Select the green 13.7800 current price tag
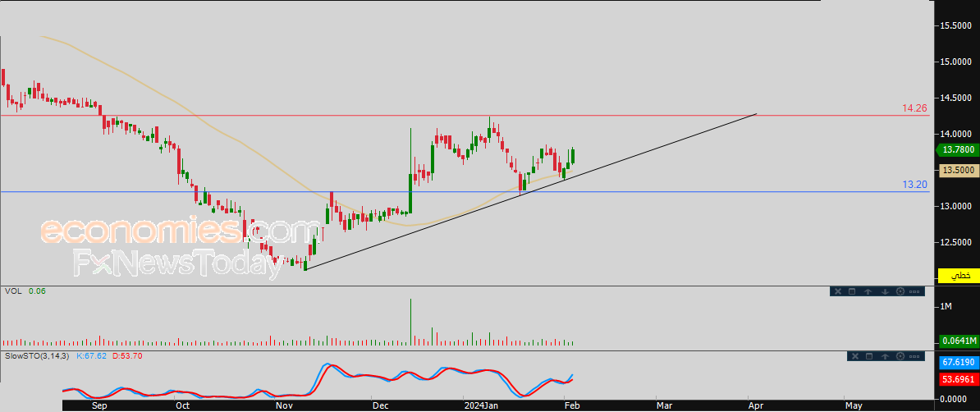980x412 pixels. [x=958, y=150]
